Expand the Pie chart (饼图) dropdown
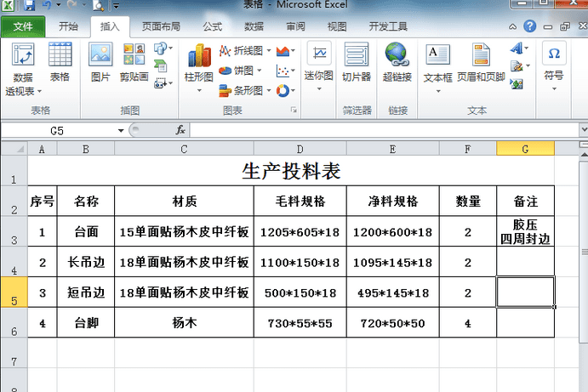This screenshot has width=588, height=392. click(x=260, y=71)
